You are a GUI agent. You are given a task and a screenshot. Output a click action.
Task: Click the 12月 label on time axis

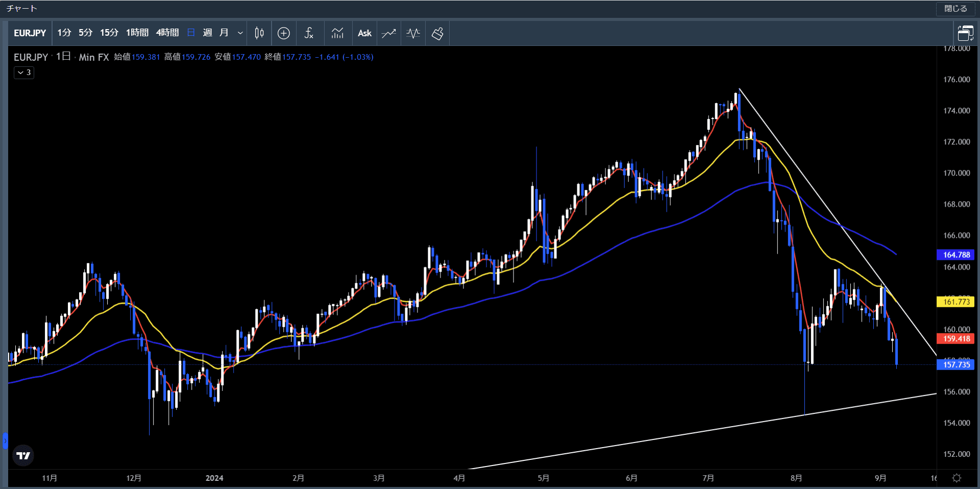point(134,478)
